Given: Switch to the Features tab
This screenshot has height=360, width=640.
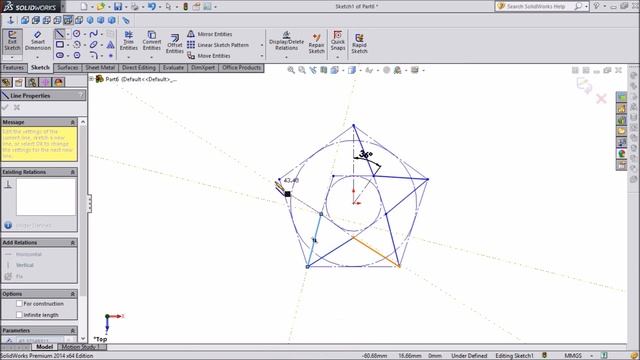Looking at the screenshot, I should click(x=13, y=68).
